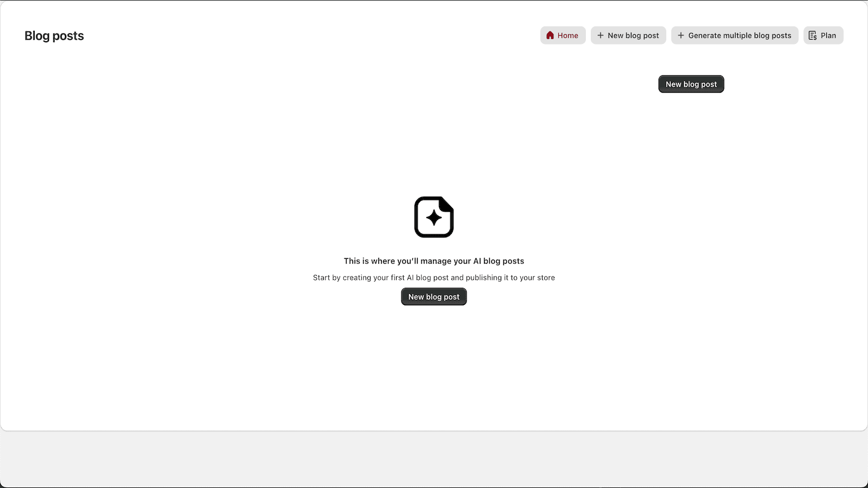Image resolution: width=868 pixels, height=488 pixels.
Task: Click the 'Generate multiple blog posts' text label
Action: tap(740, 35)
